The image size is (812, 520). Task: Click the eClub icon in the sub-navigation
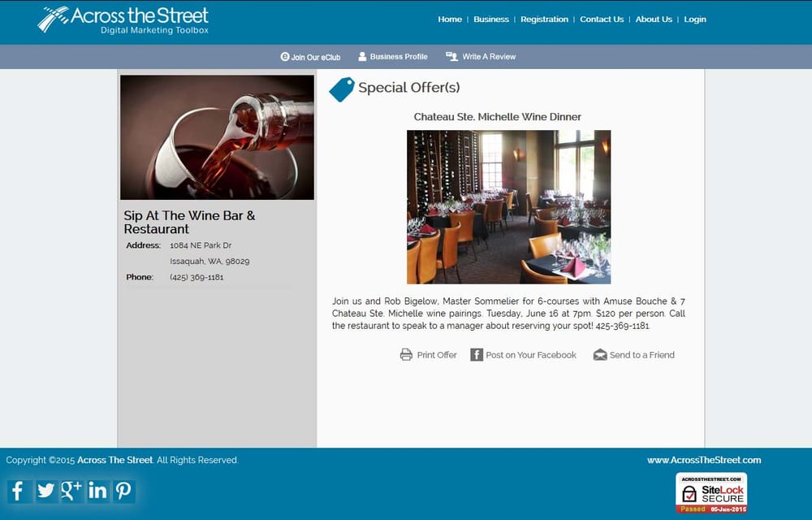(285, 56)
